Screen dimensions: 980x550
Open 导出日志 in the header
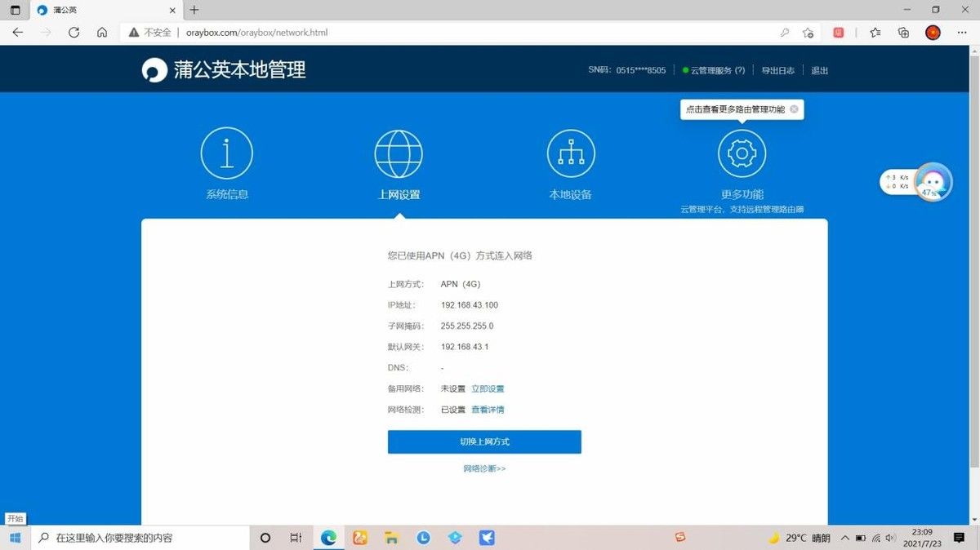click(777, 71)
